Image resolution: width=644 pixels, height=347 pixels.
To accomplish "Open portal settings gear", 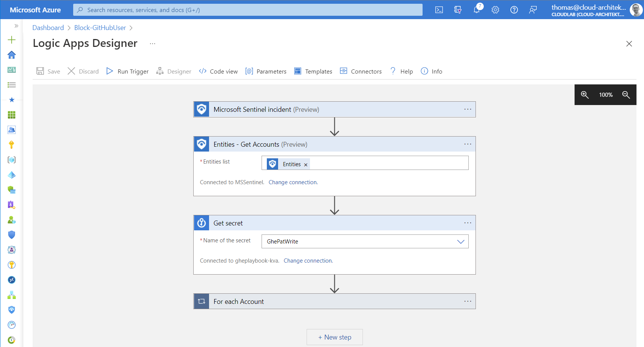I will point(495,10).
